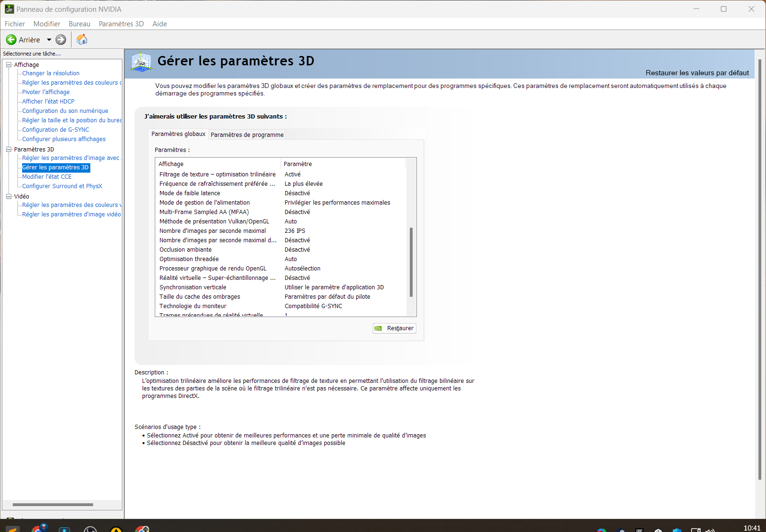Image resolution: width=766 pixels, height=532 pixels.
Task: Click the 3D settings icon beside the page title
Action: 141,61
